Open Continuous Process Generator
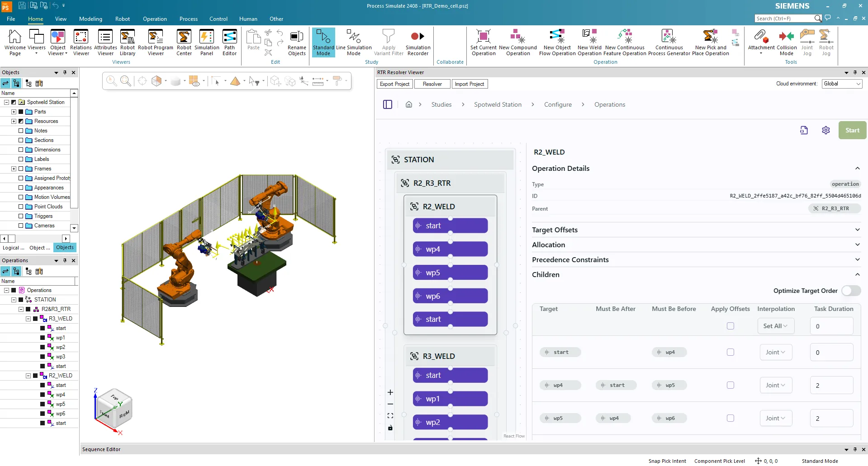 click(x=669, y=42)
